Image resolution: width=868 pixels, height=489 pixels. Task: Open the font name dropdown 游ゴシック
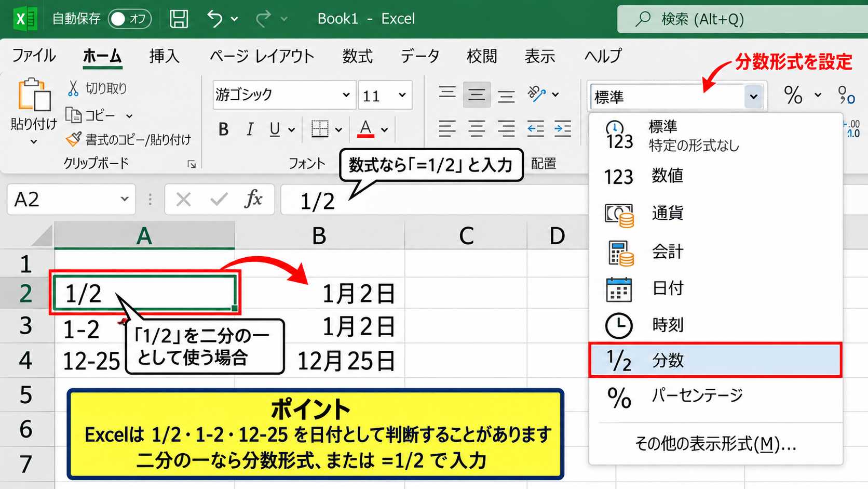346,95
